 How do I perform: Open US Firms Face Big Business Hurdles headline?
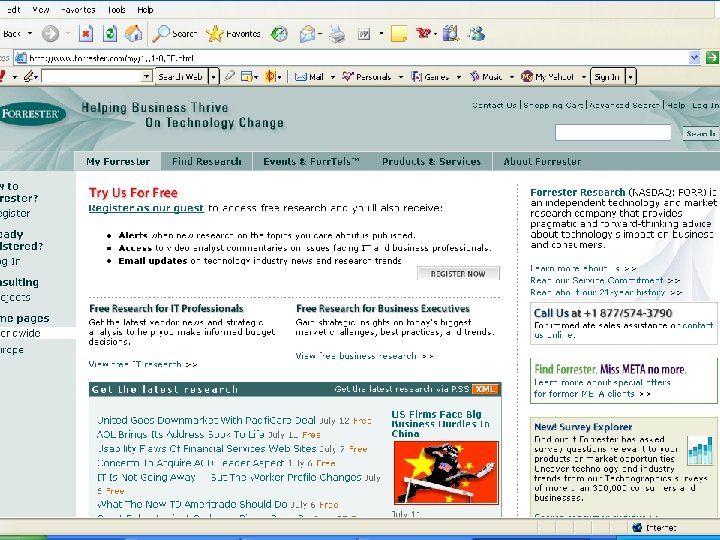(440, 424)
